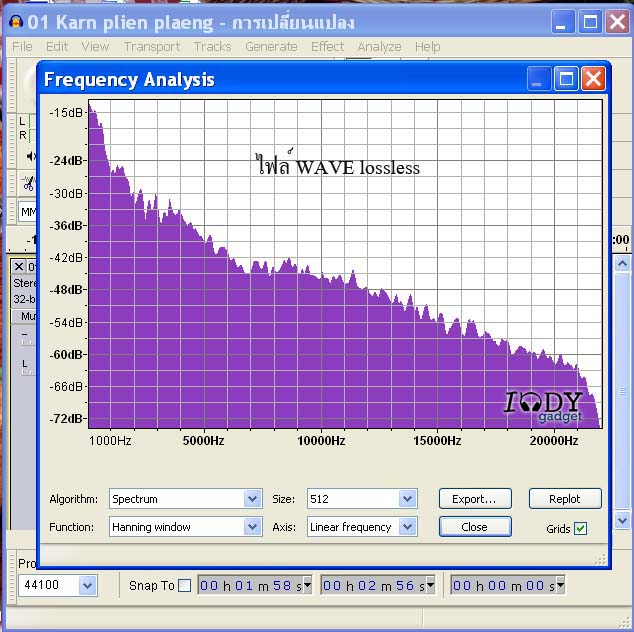Open the selection start time format dropdown
Screen dimensions: 634x632
click(x=308, y=585)
